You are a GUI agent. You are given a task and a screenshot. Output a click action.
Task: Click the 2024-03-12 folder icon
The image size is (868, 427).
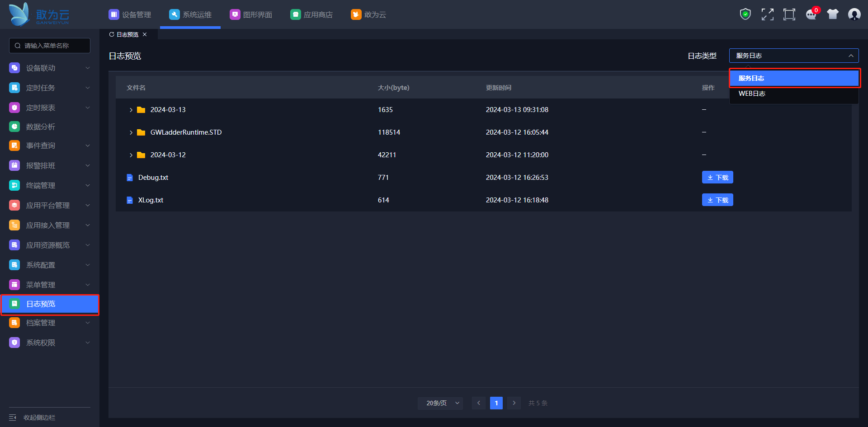141,155
